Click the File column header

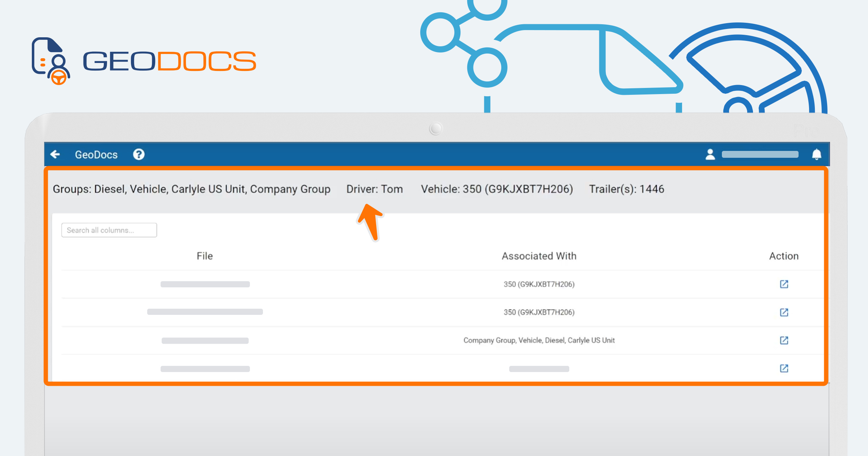(x=205, y=256)
